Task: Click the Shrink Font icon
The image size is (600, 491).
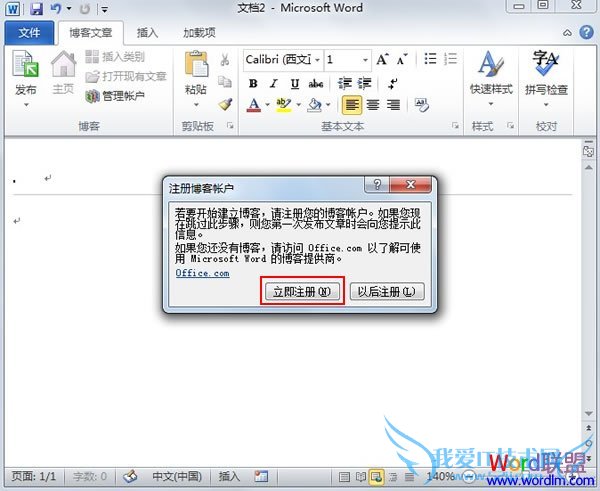Action: [x=402, y=60]
